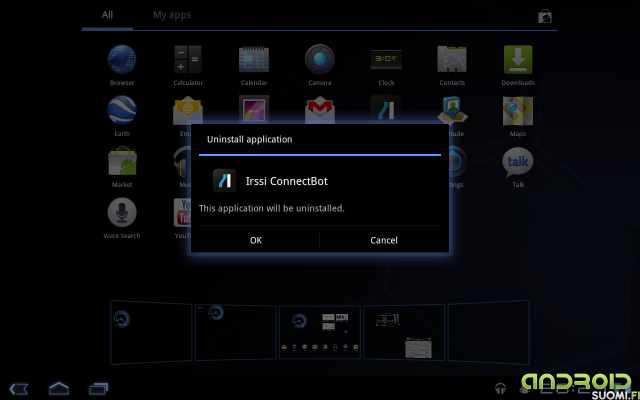Screen dimensions: 640x400
Task: Open the Camera app
Action: click(x=320, y=60)
